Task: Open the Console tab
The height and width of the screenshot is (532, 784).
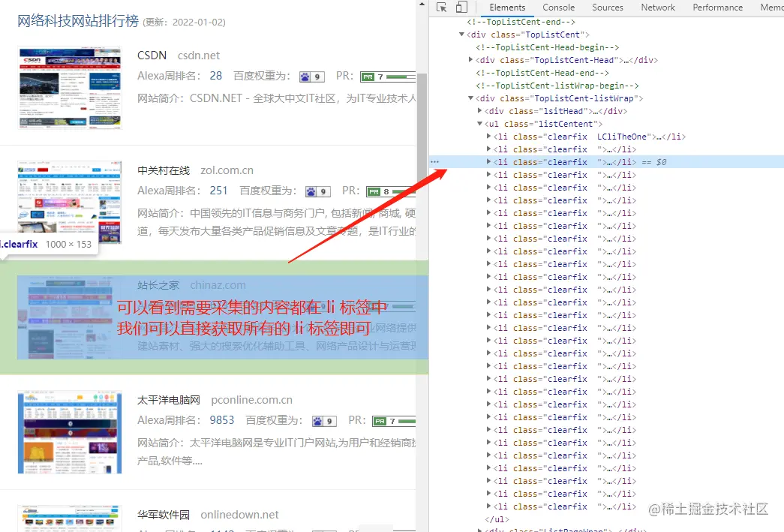Action: [x=558, y=7]
